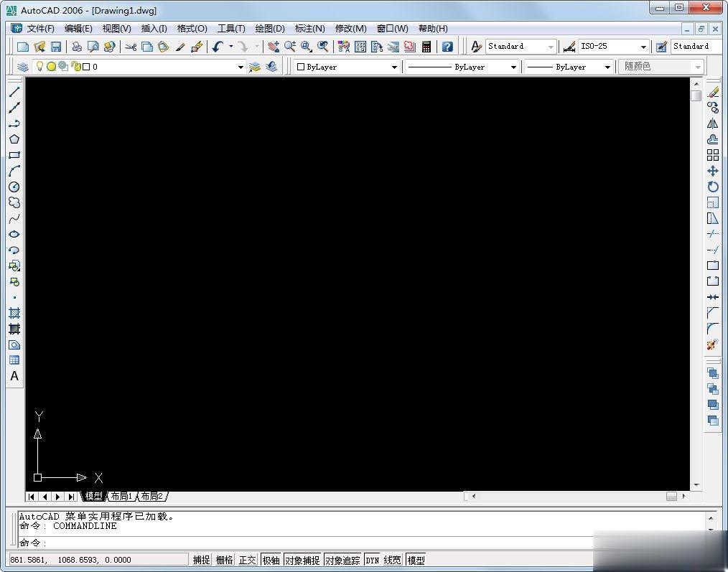Screen dimensions: 728x572
Task: Select the Explode tool
Action: [x=713, y=345]
